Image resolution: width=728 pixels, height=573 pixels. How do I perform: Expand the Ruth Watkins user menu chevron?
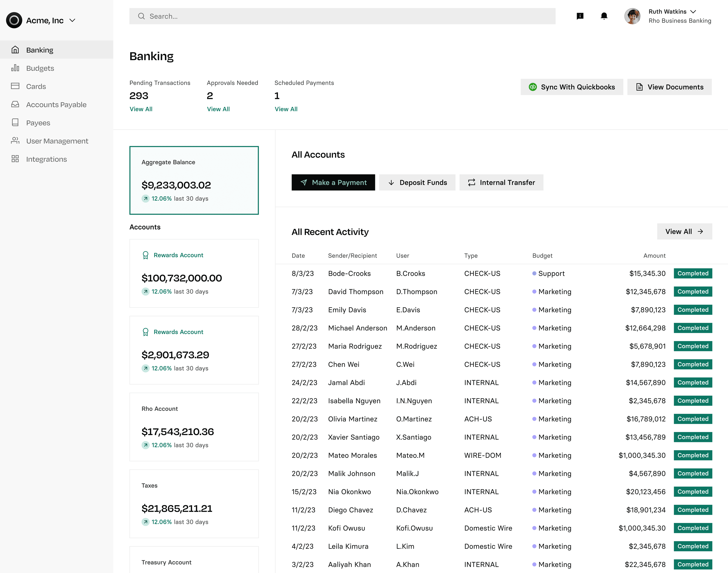693,12
